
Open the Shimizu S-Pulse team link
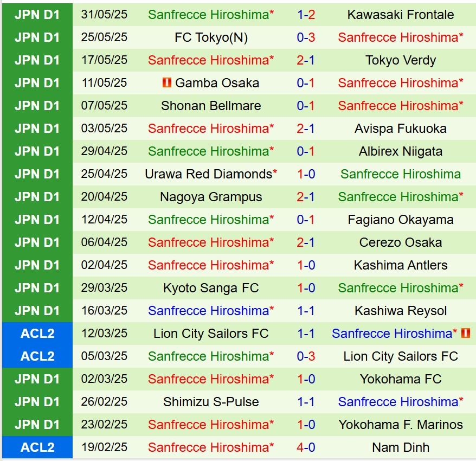point(211,402)
